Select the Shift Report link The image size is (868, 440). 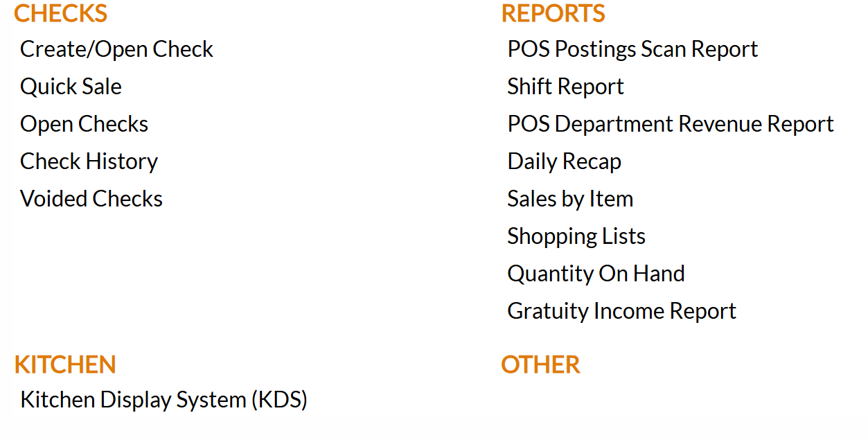coord(565,87)
